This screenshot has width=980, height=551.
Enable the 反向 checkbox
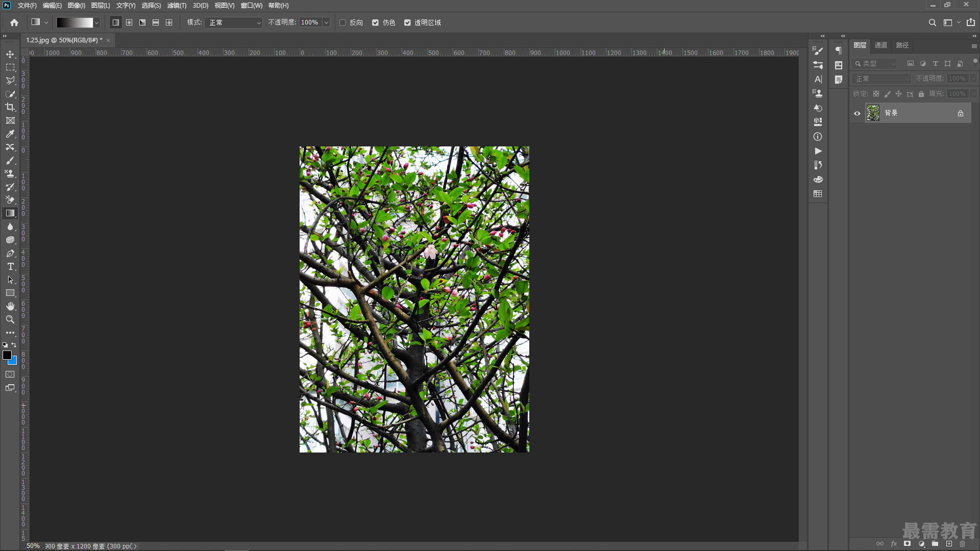click(x=342, y=22)
